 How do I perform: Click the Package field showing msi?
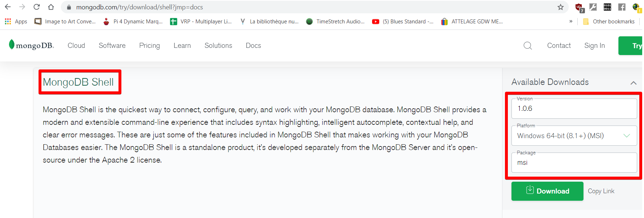574,163
